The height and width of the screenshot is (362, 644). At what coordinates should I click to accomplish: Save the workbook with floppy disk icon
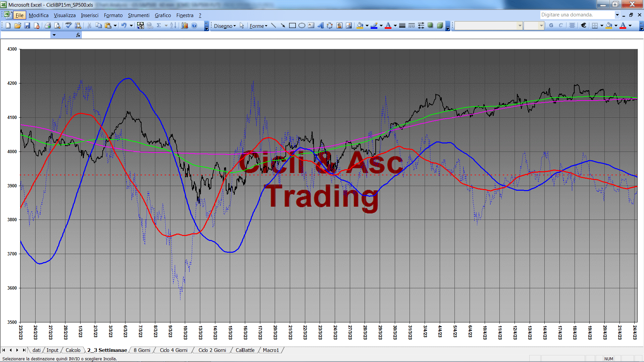click(x=27, y=25)
